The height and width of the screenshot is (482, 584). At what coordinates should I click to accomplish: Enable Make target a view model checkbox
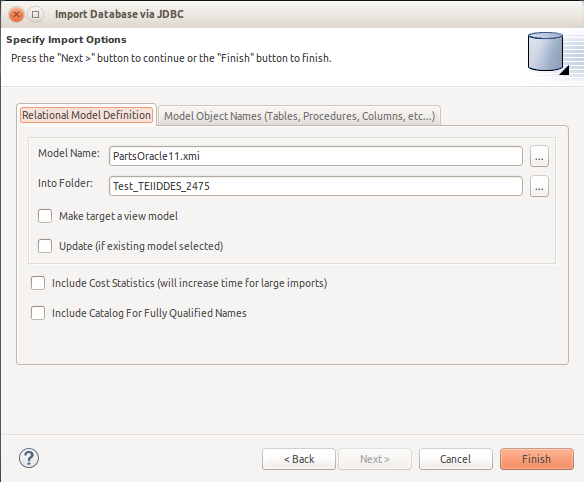coord(45,216)
